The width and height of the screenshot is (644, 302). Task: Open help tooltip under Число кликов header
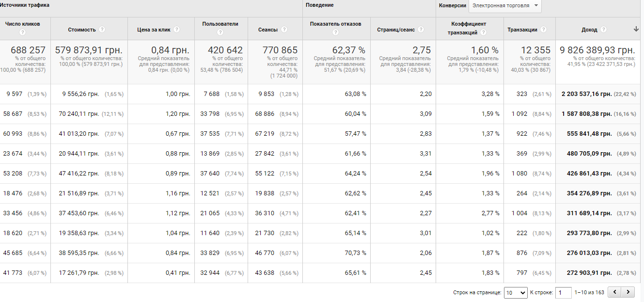[x=22, y=32]
